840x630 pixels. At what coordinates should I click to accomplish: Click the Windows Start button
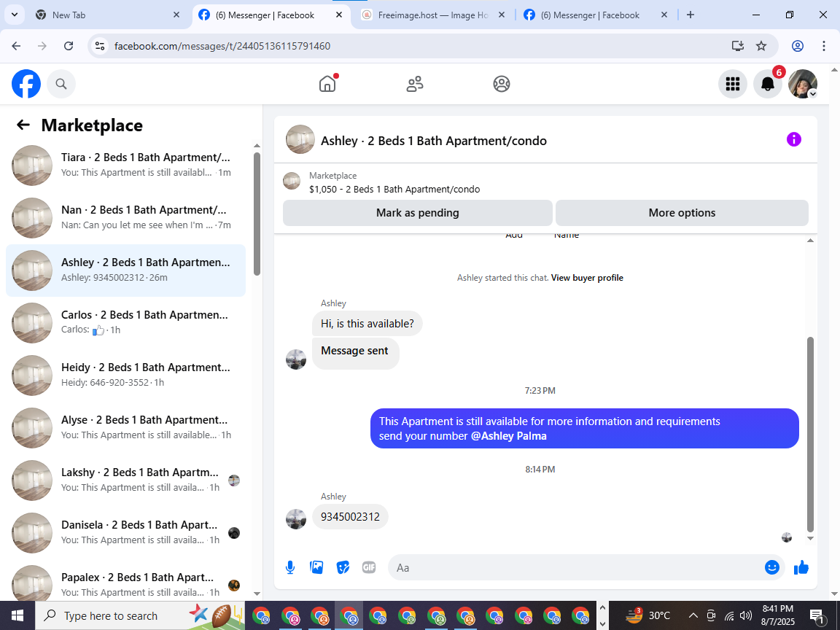[17, 615]
